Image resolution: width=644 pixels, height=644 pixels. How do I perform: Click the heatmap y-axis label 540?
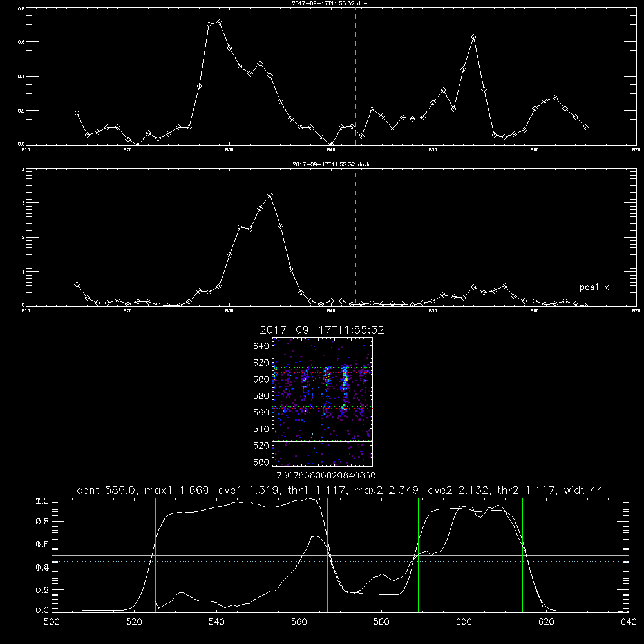(x=261, y=429)
